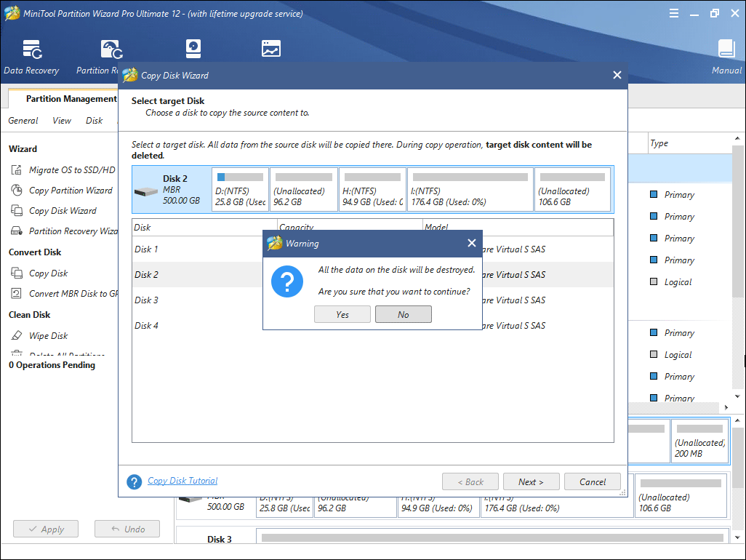Open the General menu
Image resolution: width=746 pixels, height=560 pixels.
(23, 121)
